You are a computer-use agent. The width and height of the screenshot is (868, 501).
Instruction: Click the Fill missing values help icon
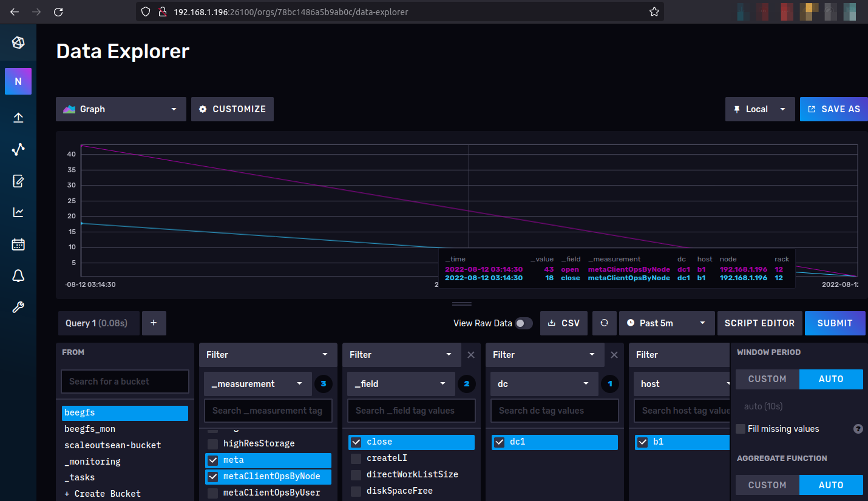[x=858, y=429]
